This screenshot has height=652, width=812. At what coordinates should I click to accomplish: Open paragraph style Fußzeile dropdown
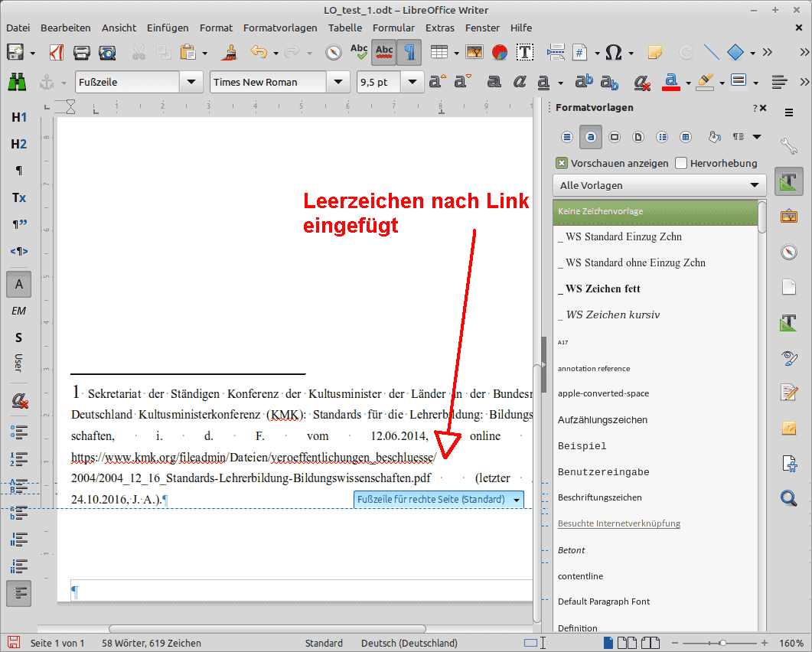(x=191, y=82)
